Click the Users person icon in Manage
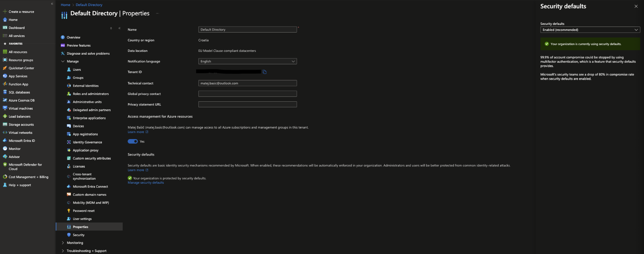The width and height of the screenshot is (644, 254). (x=69, y=70)
